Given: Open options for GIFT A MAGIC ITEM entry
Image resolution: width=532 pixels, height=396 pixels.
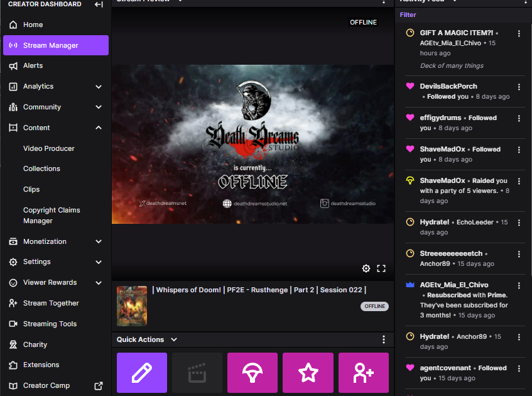Looking at the screenshot, I should (519, 33).
